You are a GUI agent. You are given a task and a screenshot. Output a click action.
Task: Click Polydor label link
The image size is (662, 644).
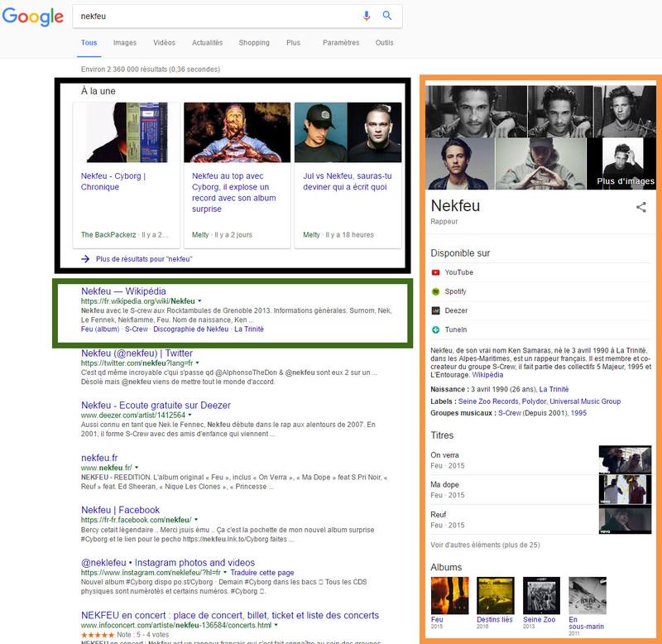(534, 401)
